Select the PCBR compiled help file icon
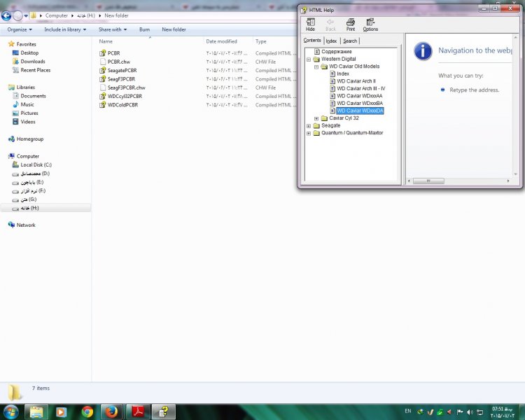This screenshot has width=525, height=420. [103, 53]
